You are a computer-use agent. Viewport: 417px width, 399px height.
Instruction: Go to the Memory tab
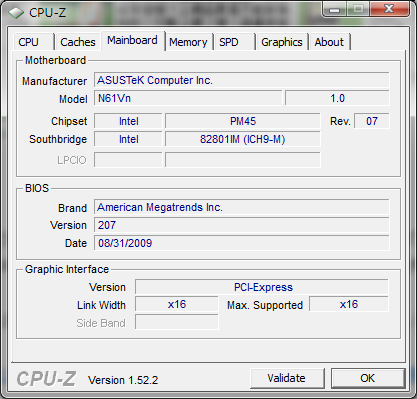click(188, 42)
